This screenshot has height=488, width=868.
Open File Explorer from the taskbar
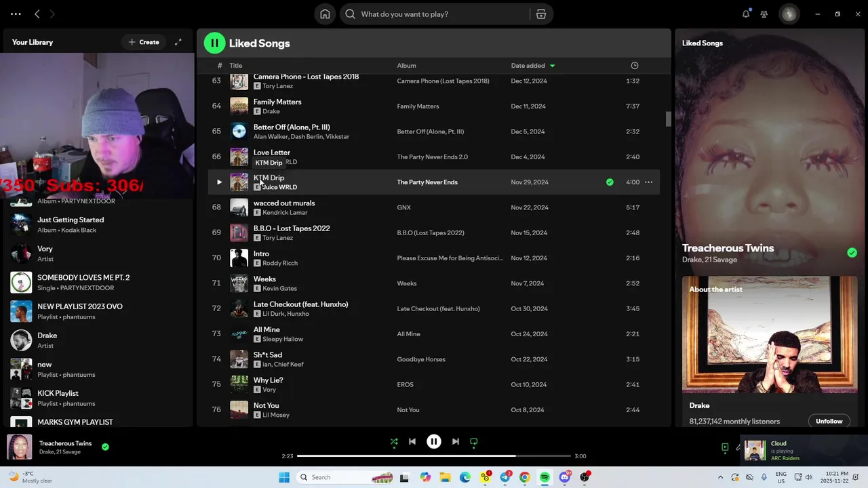tap(445, 477)
